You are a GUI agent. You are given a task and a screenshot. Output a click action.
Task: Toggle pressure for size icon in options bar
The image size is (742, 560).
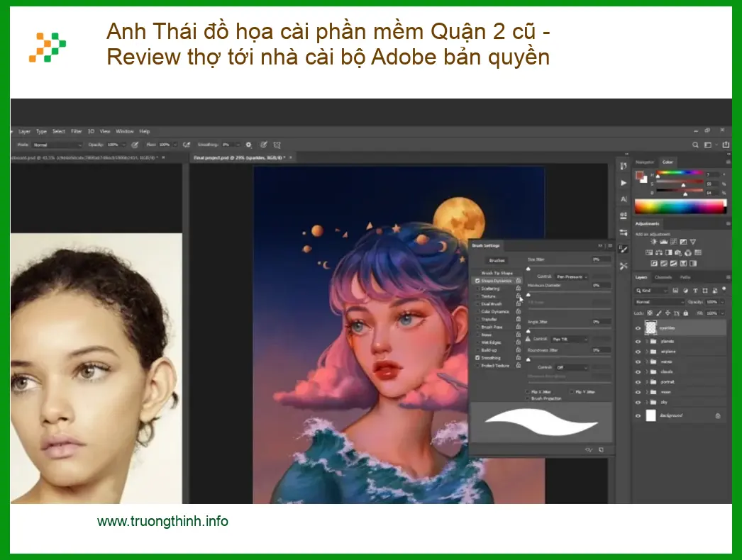pos(264,145)
